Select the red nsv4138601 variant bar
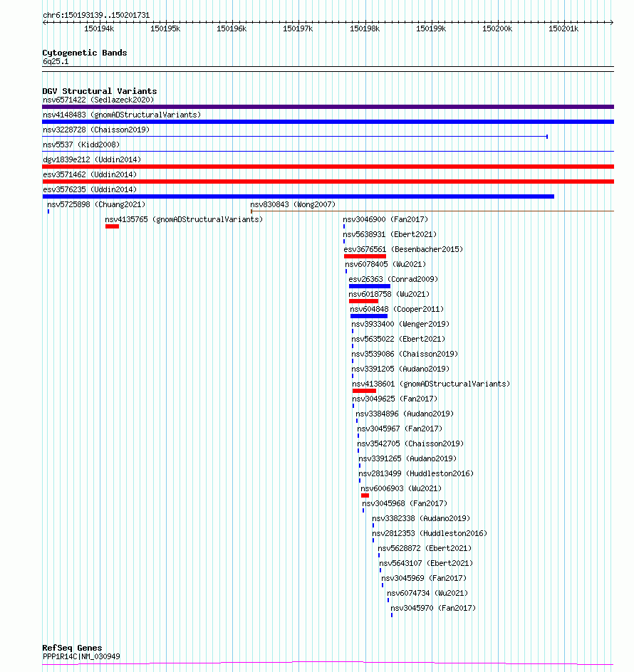The image size is (634, 672). coord(364,391)
